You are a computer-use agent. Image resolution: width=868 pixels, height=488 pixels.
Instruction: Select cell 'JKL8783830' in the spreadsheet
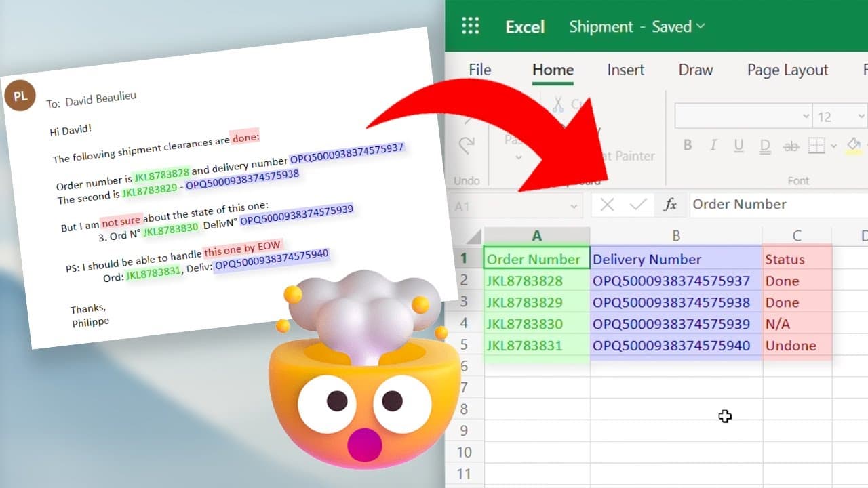point(537,324)
